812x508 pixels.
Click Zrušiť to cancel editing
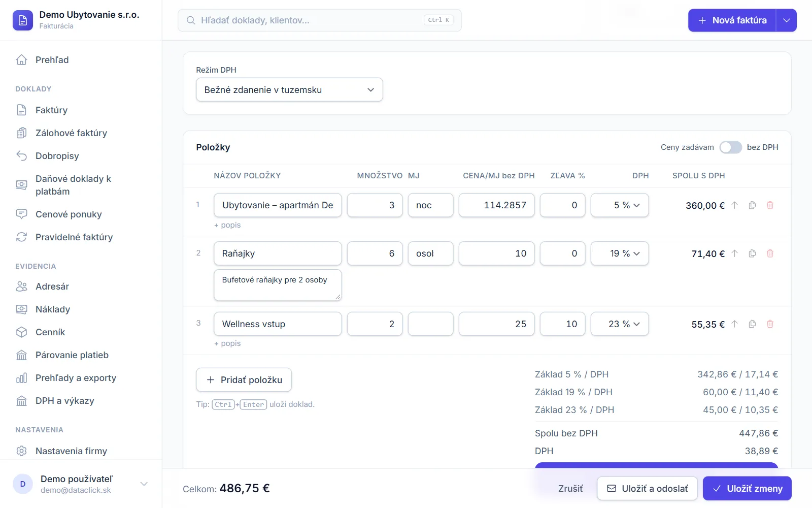click(x=570, y=488)
